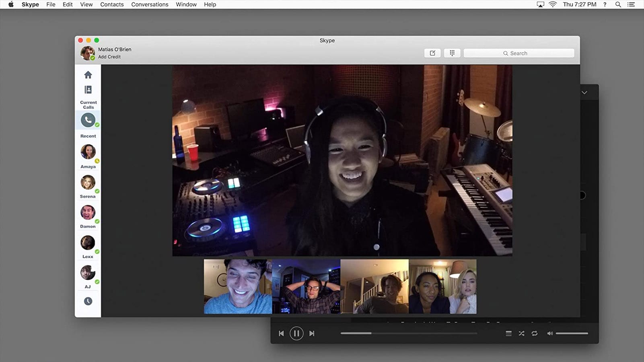Screen dimensions: 644x362
Task: Open the Conversations menu
Action: [150, 4]
